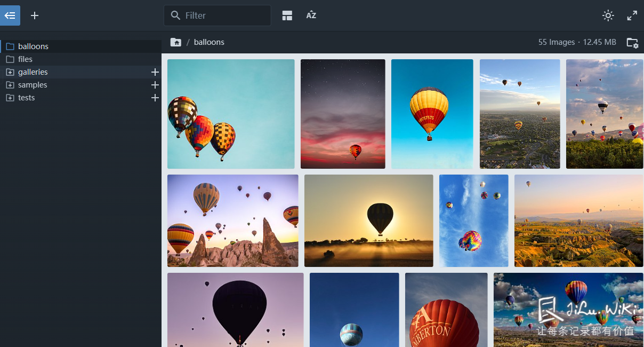Expand tests using left plus-folder icon

point(10,98)
